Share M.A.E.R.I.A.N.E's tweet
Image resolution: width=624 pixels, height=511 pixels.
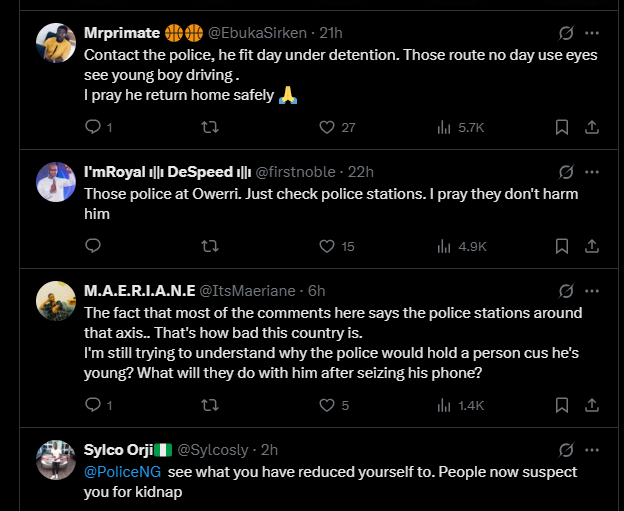click(591, 405)
